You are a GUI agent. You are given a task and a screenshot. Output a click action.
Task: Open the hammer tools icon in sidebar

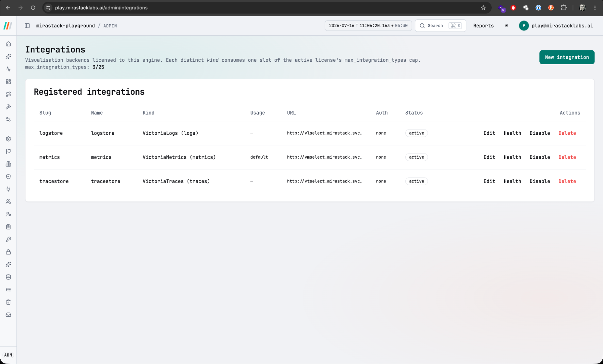click(8, 107)
